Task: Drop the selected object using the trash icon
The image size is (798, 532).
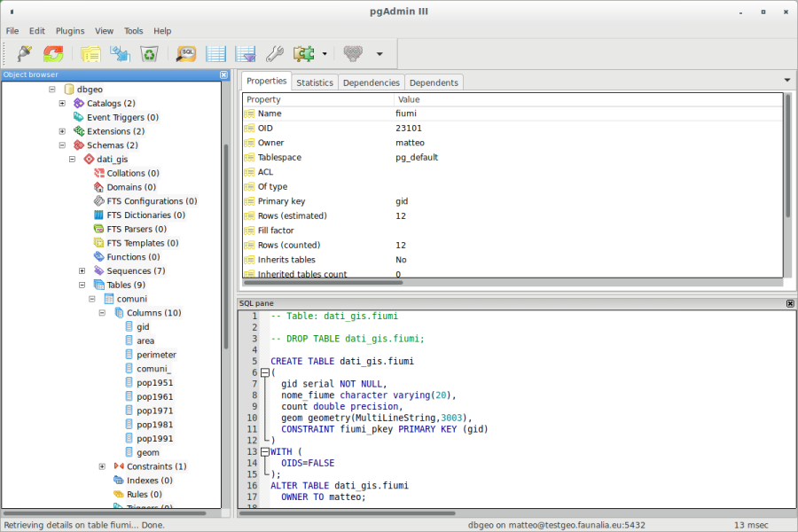Action: pyautogui.click(x=149, y=54)
